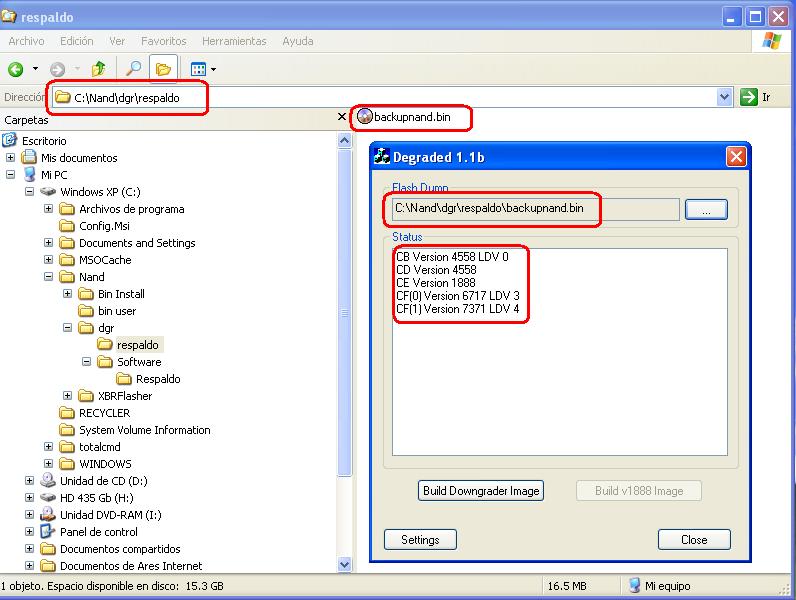Image resolution: width=796 pixels, height=600 pixels.
Task: Select System Volume Information folder
Action: (x=145, y=430)
